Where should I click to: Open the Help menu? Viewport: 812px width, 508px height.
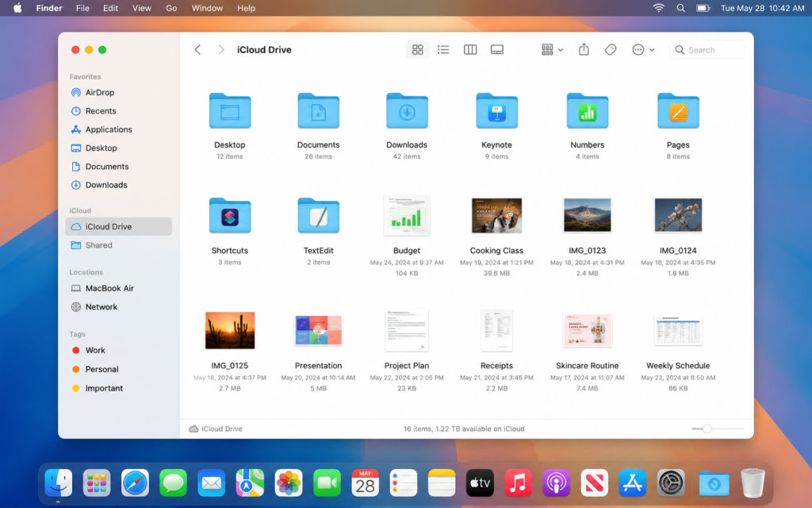coord(246,8)
